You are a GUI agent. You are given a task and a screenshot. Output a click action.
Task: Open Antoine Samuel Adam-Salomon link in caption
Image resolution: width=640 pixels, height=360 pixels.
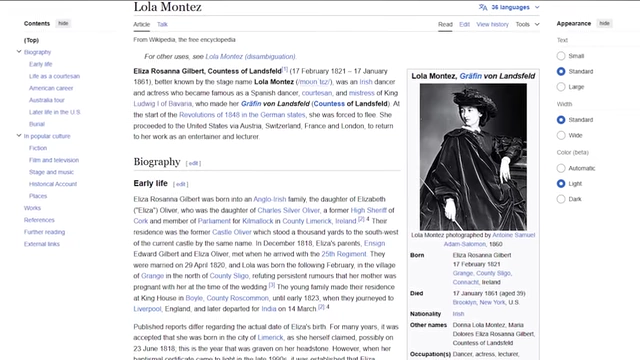489,240
